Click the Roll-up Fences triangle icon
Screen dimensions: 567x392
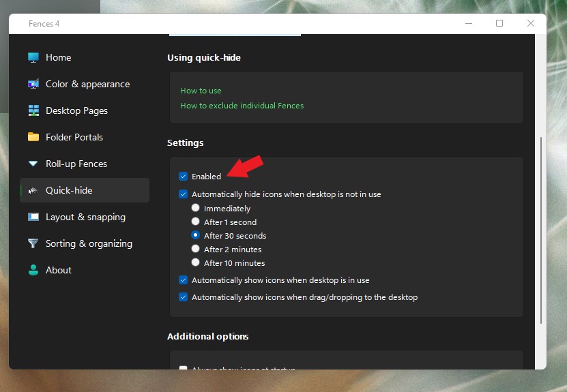point(33,164)
